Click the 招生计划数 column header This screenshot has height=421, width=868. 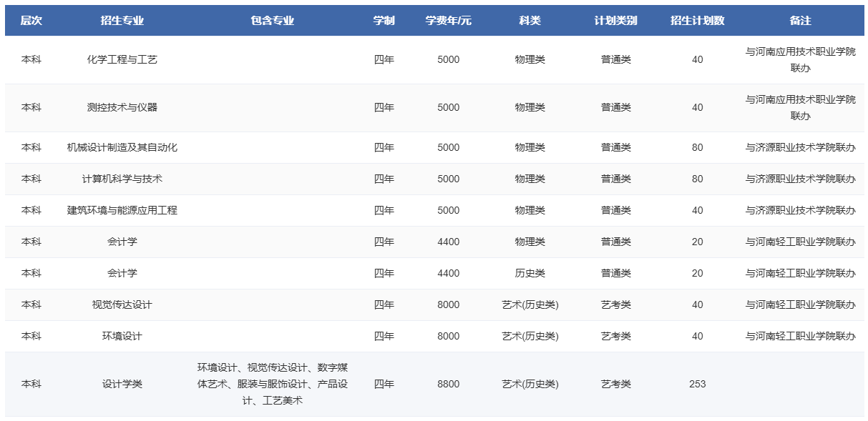(698, 21)
